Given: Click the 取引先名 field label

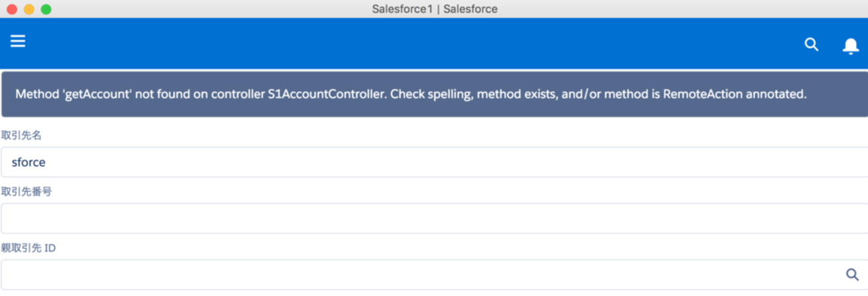Looking at the screenshot, I should pyautogui.click(x=22, y=136).
